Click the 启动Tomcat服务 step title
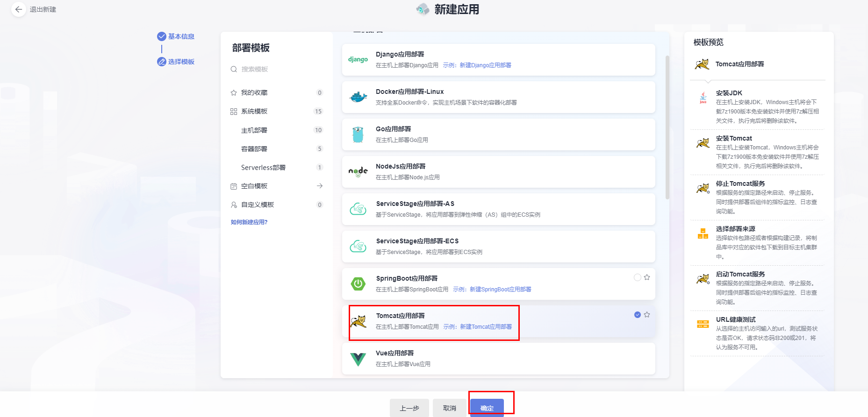The width and height of the screenshot is (868, 417). [740, 274]
